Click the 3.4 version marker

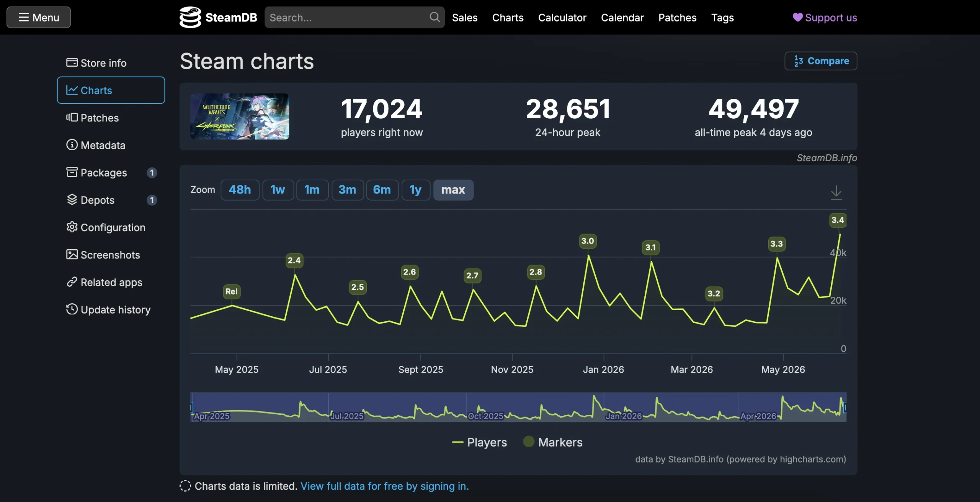[x=838, y=220]
